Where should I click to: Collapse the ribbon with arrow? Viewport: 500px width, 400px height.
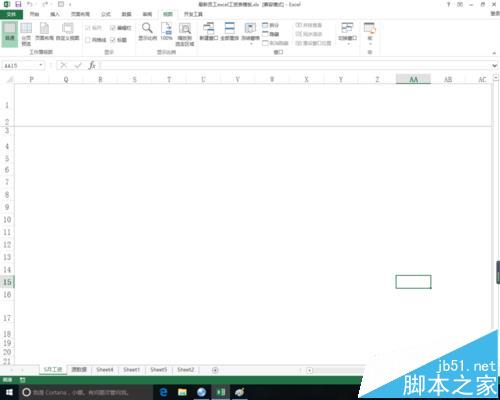[494, 53]
